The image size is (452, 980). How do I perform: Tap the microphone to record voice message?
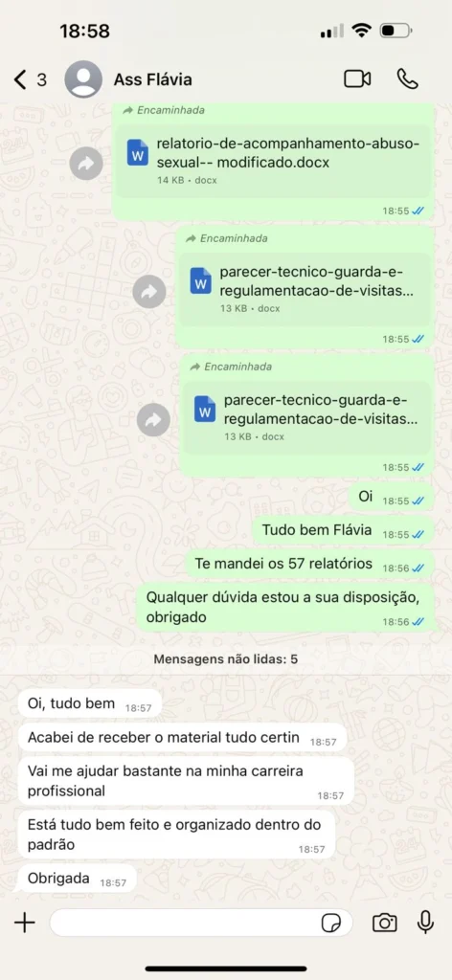[426, 922]
